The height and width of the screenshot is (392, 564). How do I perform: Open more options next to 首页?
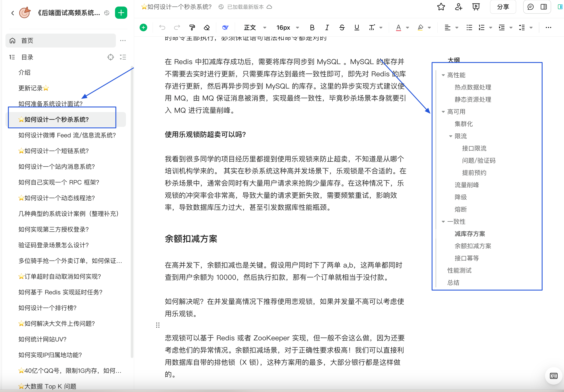123,41
